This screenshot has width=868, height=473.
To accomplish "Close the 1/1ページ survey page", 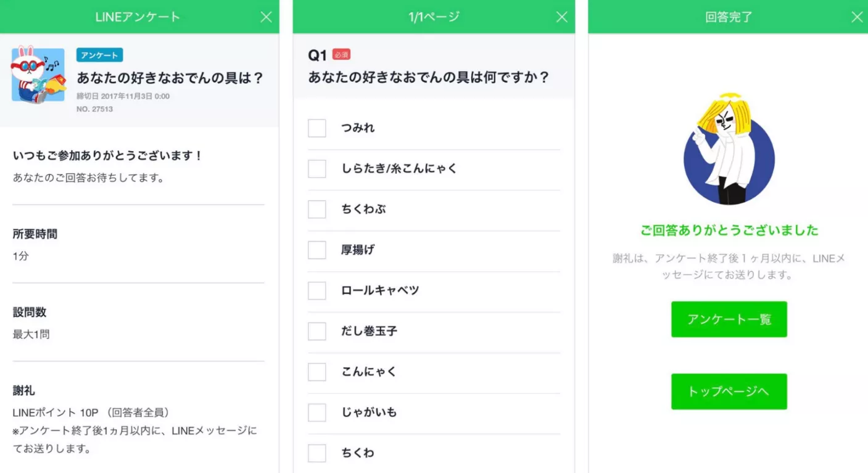I will tap(561, 17).
